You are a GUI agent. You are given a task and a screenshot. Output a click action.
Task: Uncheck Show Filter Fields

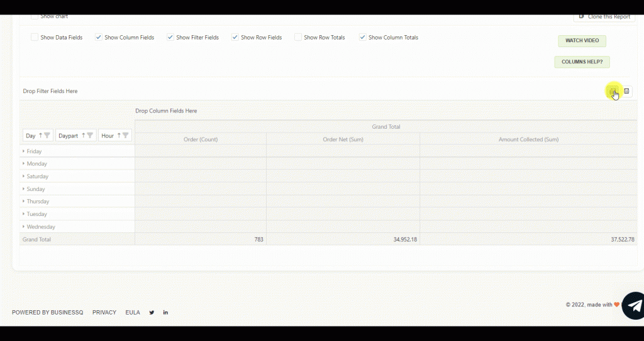pyautogui.click(x=170, y=37)
